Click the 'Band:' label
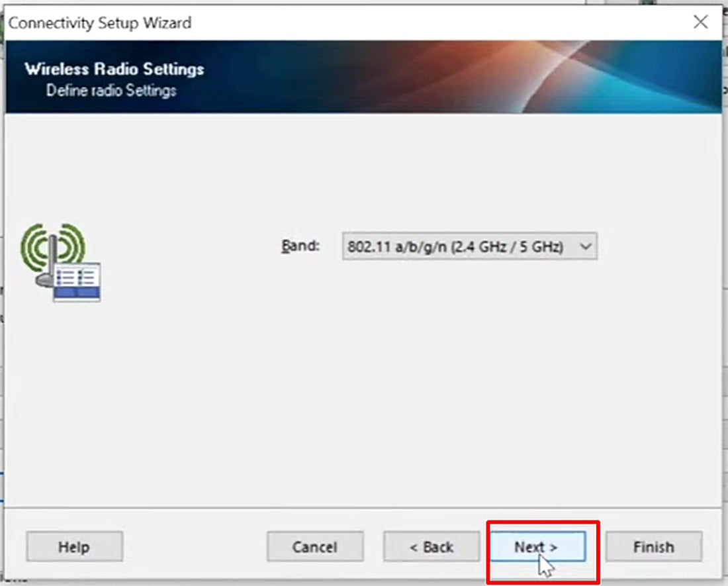728x586 pixels. tap(300, 245)
